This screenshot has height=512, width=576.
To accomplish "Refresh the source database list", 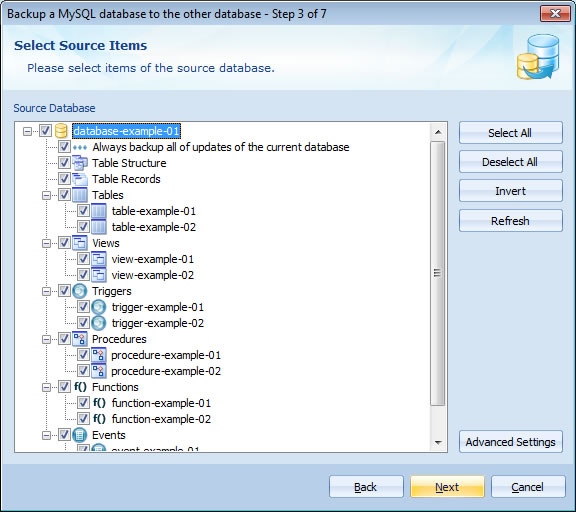I will click(x=511, y=221).
